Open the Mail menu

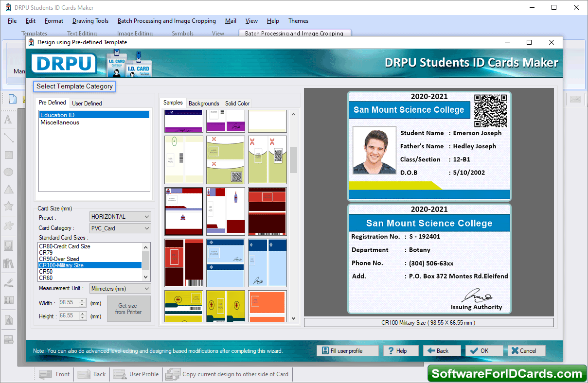231,21
